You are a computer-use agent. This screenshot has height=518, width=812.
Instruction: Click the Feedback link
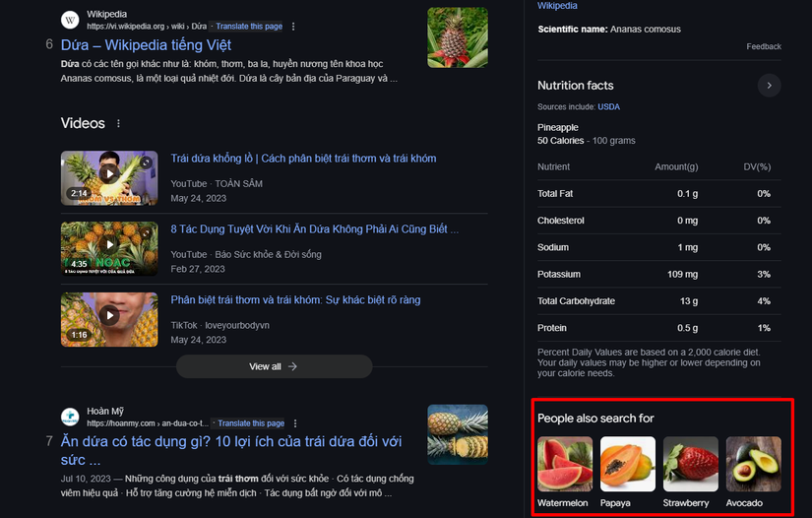764,46
